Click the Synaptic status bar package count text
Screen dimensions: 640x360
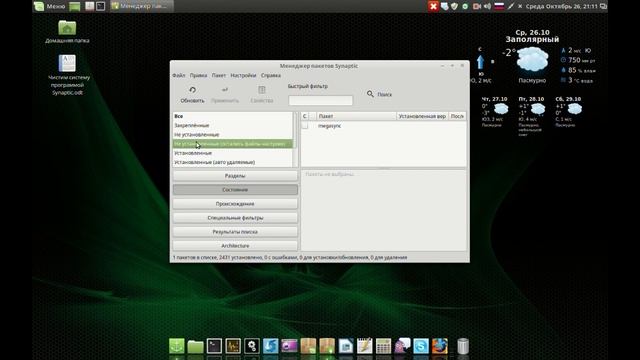click(290, 258)
